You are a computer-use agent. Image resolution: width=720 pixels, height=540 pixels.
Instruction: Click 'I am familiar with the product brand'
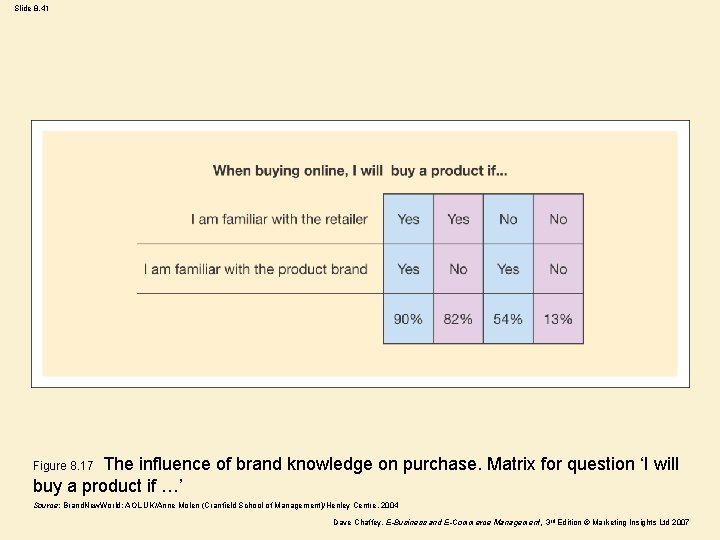point(255,269)
